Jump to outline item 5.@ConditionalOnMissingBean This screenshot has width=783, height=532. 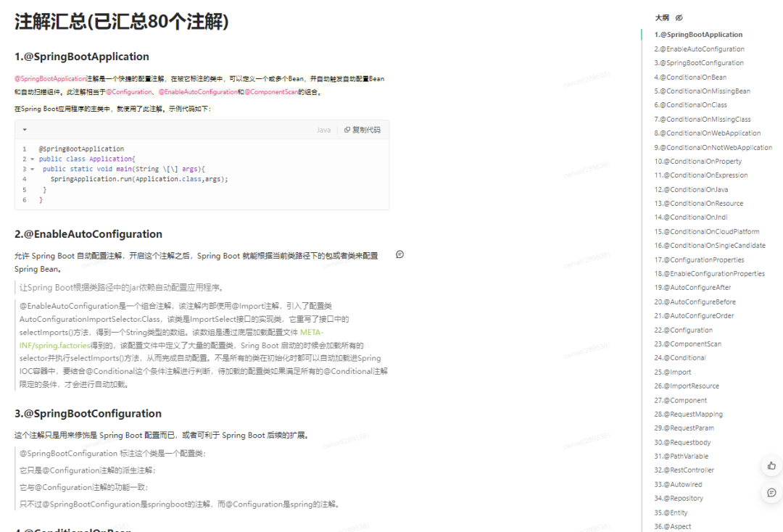(702, 91)
